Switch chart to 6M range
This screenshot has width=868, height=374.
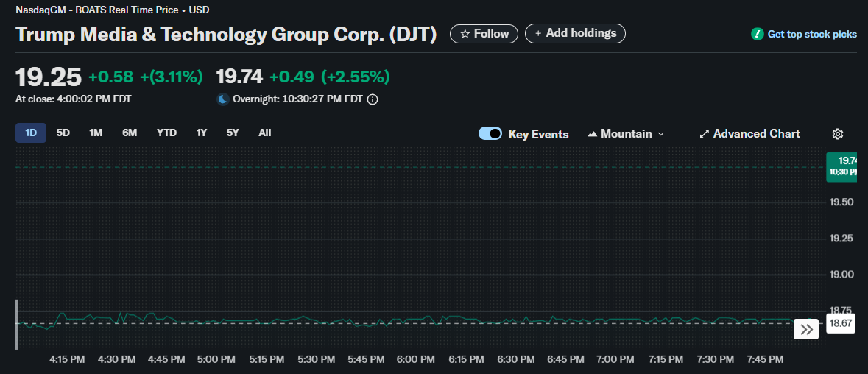(130, 133)
